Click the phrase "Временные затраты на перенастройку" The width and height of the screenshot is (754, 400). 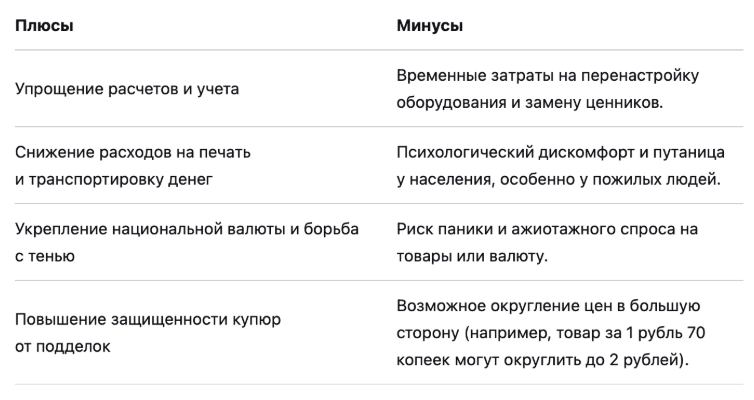click(547, 77)
